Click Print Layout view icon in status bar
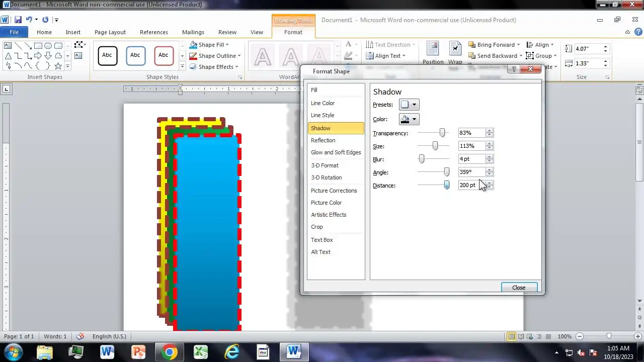Image resolution: width=644 pixels, height=362 pixels. coord(512,336)
